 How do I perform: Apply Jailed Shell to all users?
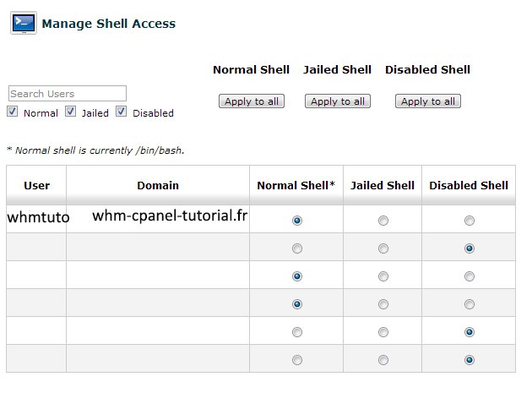coord(338,101)
